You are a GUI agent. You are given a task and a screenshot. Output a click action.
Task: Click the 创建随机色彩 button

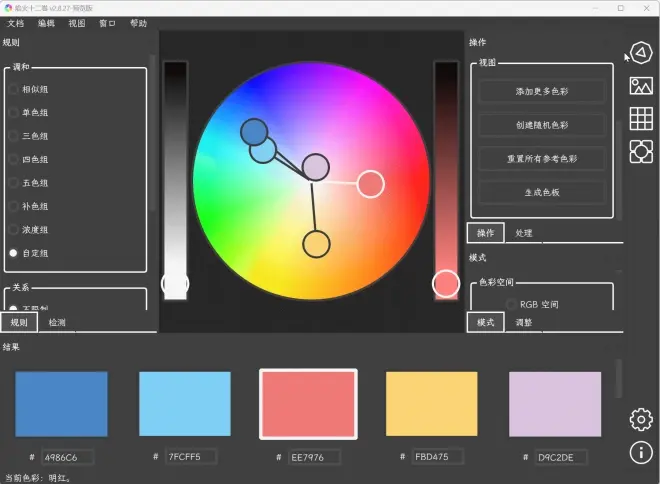click(x=542, y=125)
